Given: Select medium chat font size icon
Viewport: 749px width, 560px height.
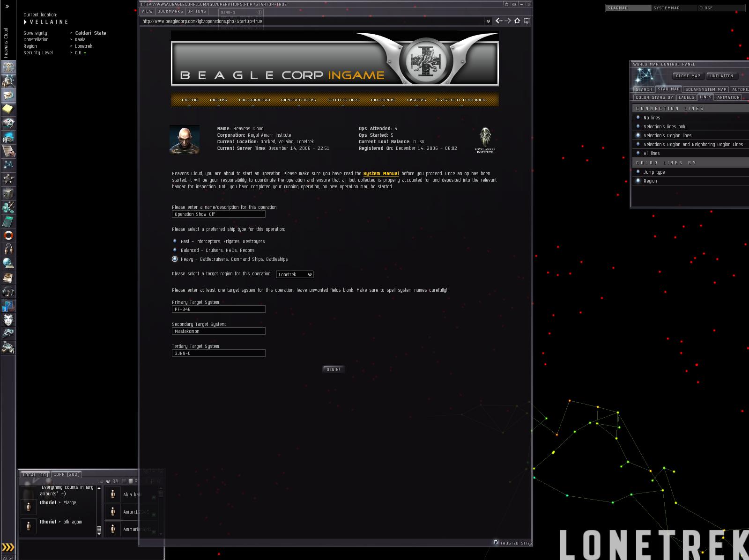Looking at the screenshot, I should point(108,481).
